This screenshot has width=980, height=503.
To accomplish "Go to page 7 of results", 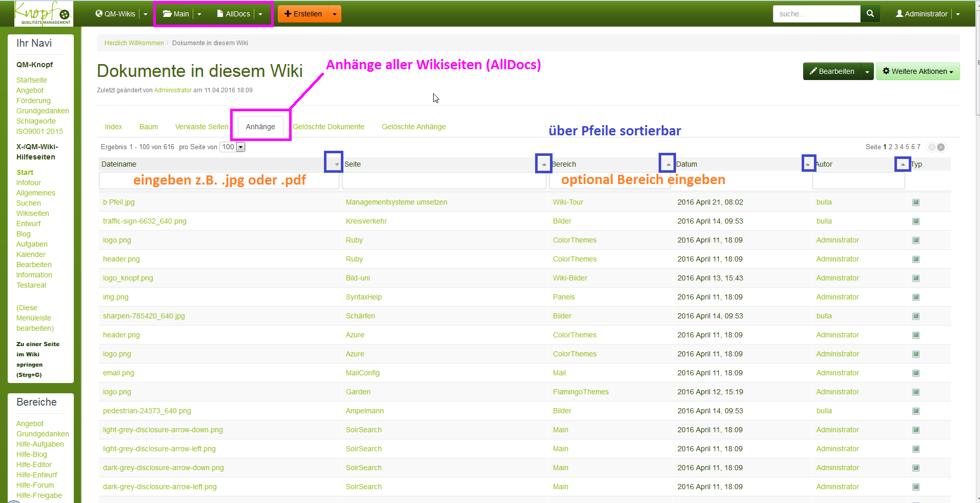I will tap(919, 147).
